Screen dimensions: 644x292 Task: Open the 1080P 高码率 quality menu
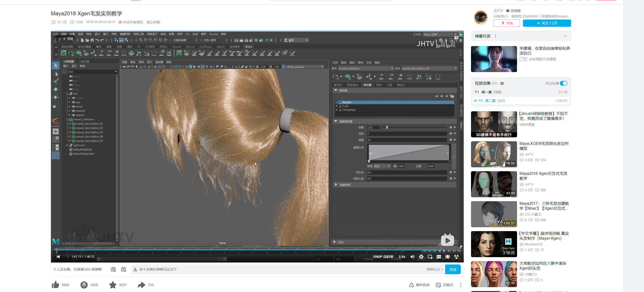coord(383,256)
